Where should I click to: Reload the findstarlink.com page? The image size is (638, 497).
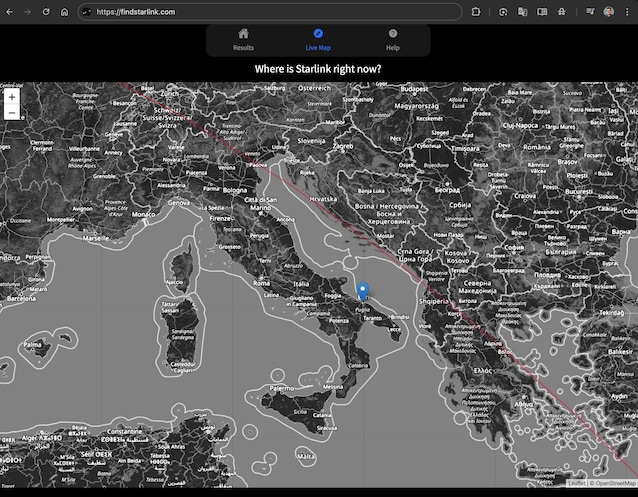46,12
